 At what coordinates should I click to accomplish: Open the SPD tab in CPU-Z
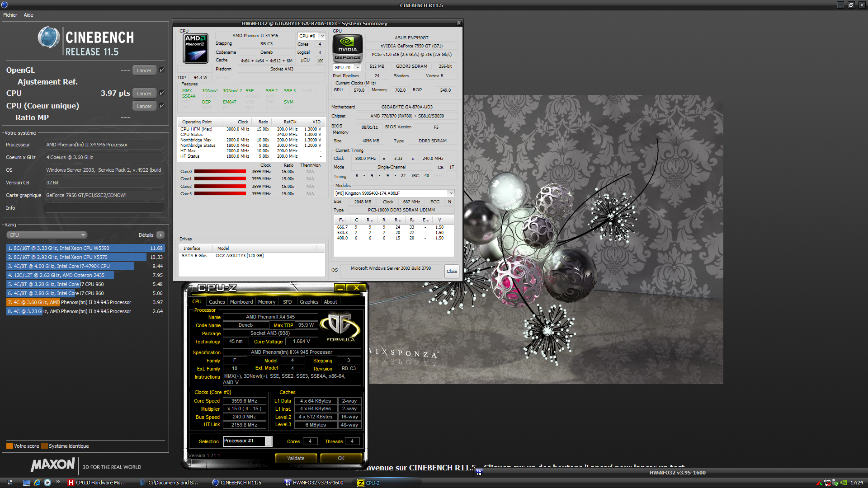point(288,302)
